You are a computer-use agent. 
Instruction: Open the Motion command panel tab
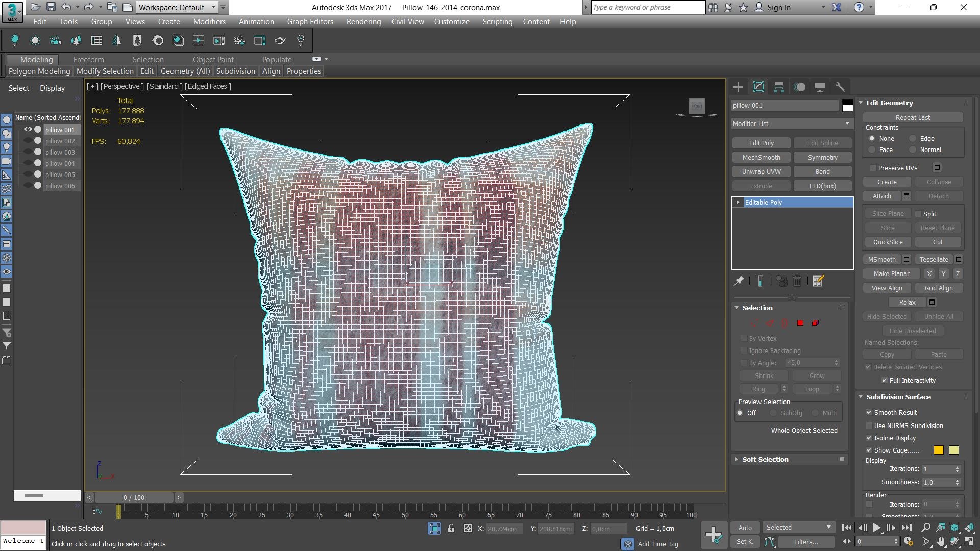(x=799, y=87)
